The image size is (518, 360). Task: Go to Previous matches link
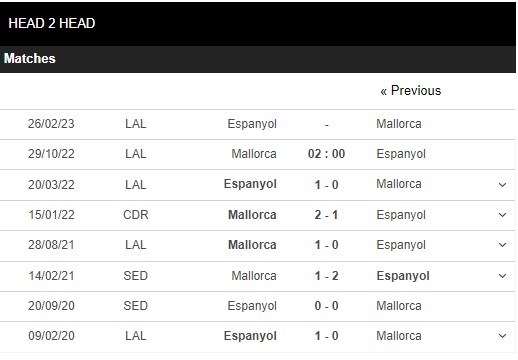[411, 91]
